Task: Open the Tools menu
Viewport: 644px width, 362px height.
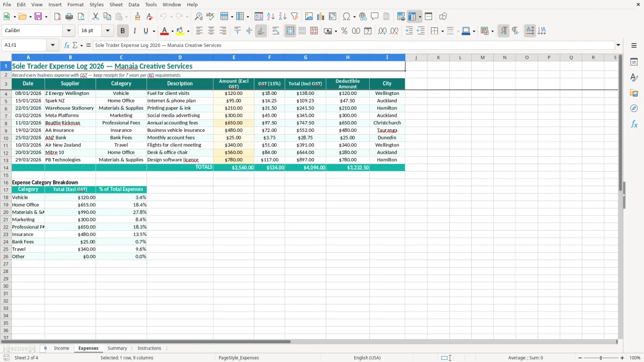Action: (x=151, y=4)
